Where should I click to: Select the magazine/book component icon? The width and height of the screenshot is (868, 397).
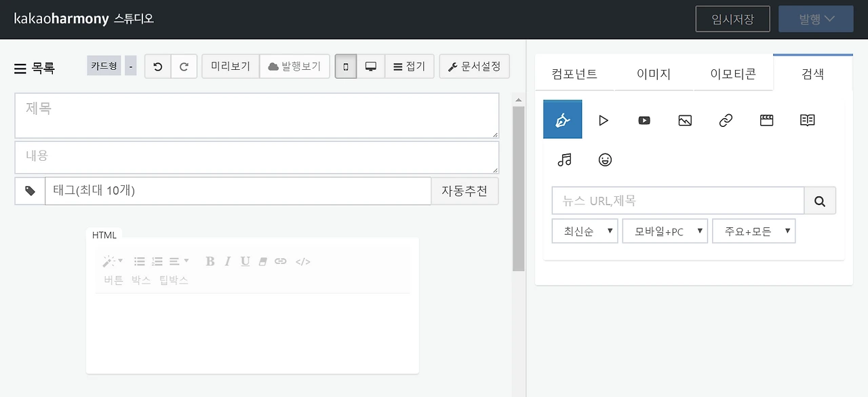[x=806, y=120]
